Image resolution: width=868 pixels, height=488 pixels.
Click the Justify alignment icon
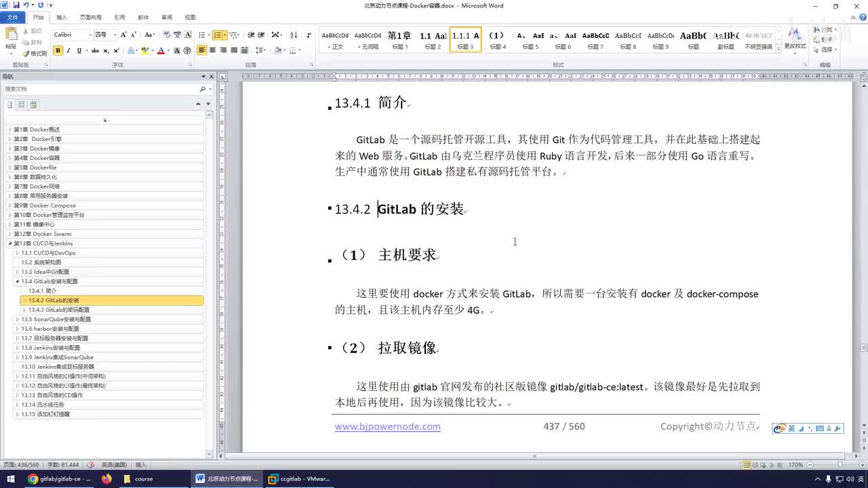point(234,51)
